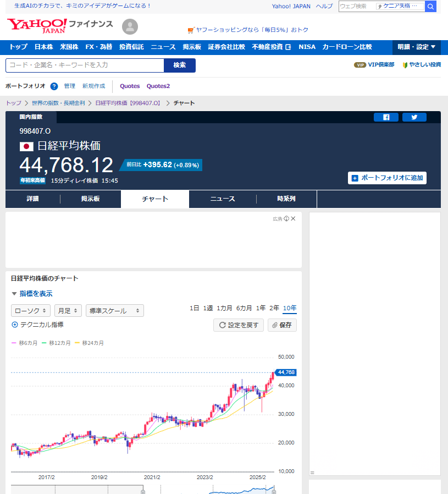Open the 明細・設定 dropdown menu
The width and height of the screenshot is (448, 494).
417,47
